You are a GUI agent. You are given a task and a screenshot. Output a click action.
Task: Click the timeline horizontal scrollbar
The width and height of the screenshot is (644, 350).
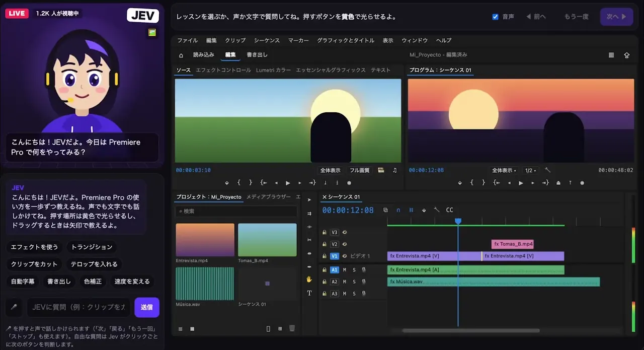click(471, 331)
